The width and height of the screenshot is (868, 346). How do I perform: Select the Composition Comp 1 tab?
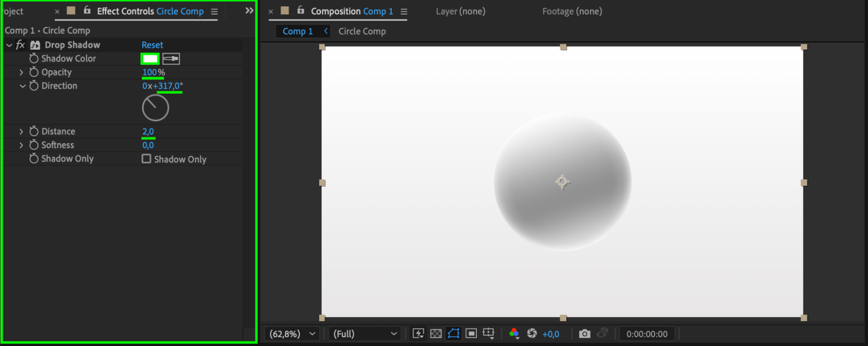pyautogui.click(x=352, y=11)
